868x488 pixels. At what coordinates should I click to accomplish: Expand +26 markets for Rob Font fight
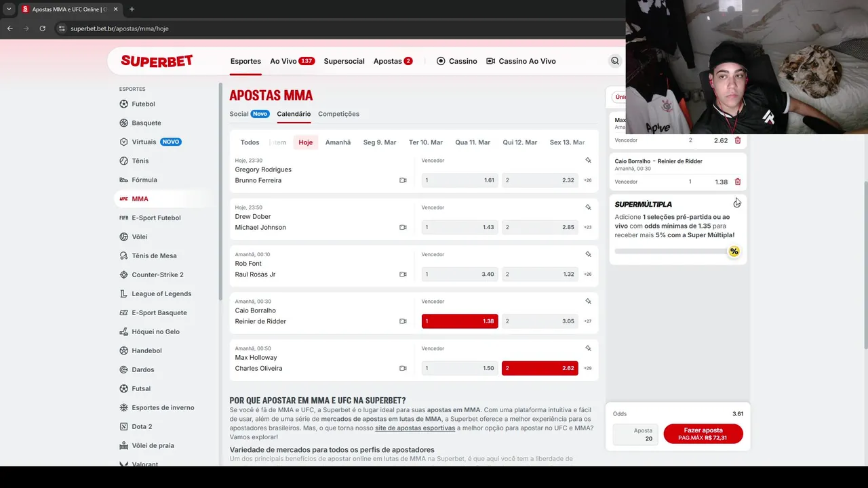588,274
